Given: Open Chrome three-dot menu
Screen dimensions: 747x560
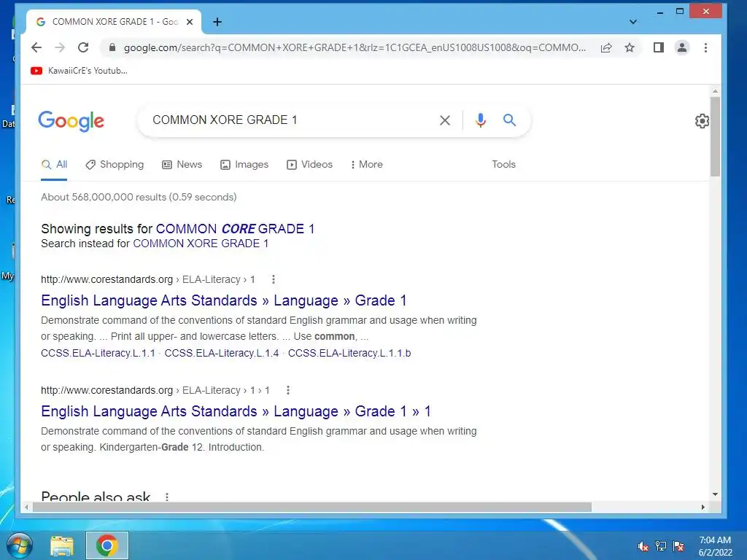Looking at the screenshot, I should [705, 47].
